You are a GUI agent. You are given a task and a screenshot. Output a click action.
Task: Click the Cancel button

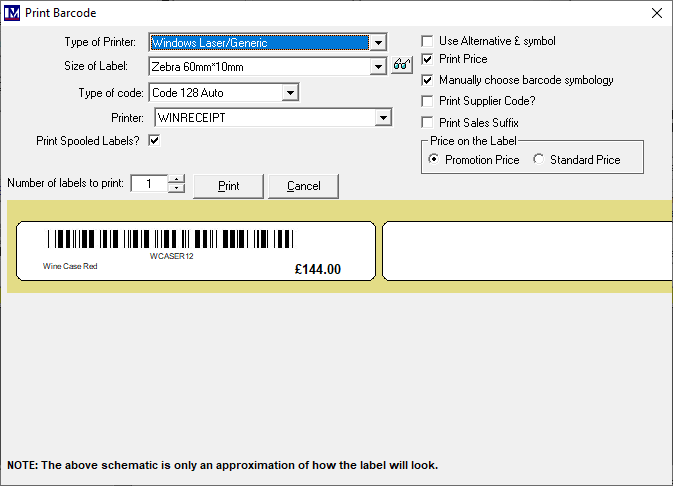(x=303, y=186)
